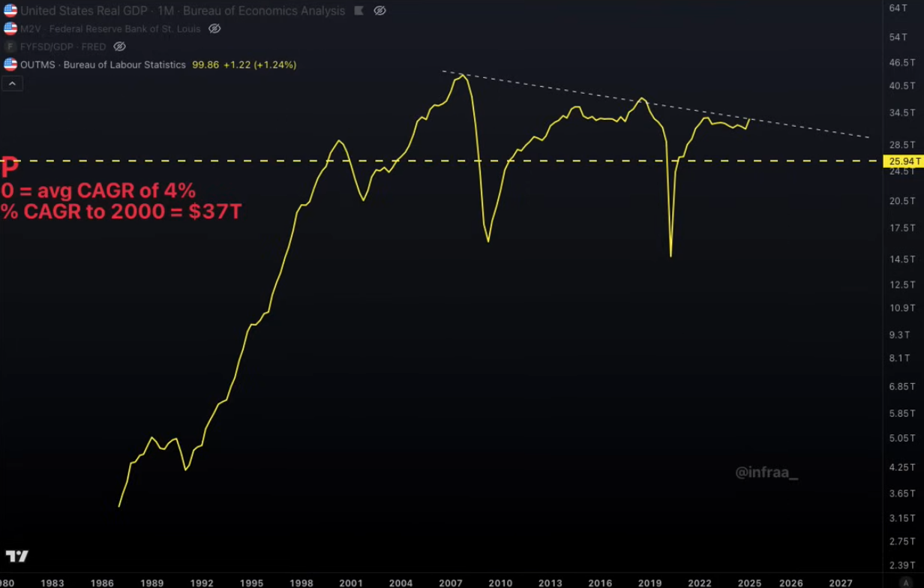Click 1983 on the time axis
The image size is (924, 588).
coord(52,583)
